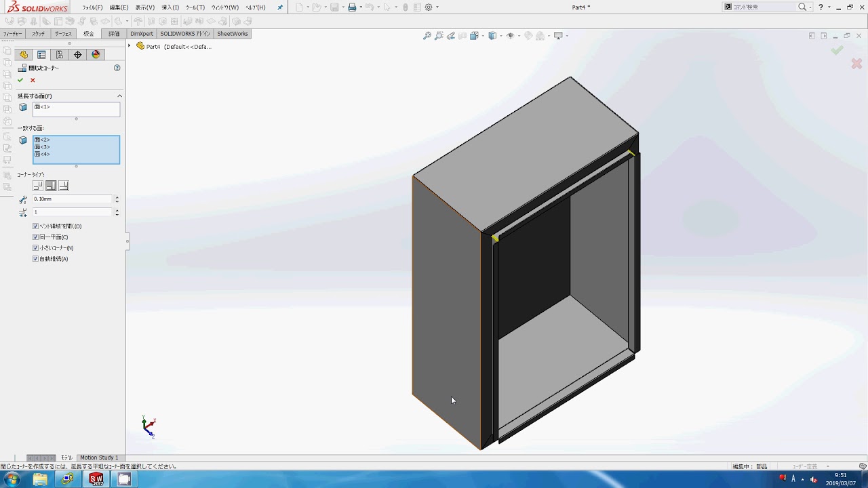
Task: Open View Settings monitor icon
Action: 558,36
